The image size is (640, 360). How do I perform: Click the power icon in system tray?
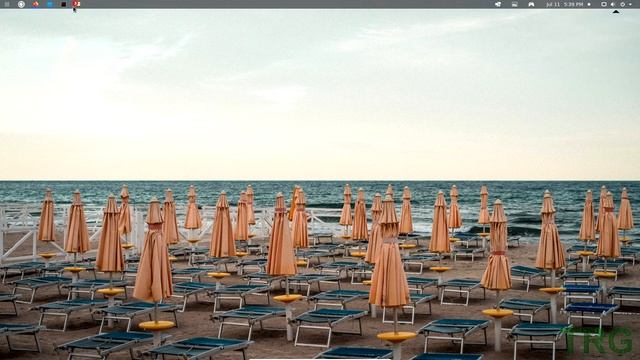coord(622,4)
